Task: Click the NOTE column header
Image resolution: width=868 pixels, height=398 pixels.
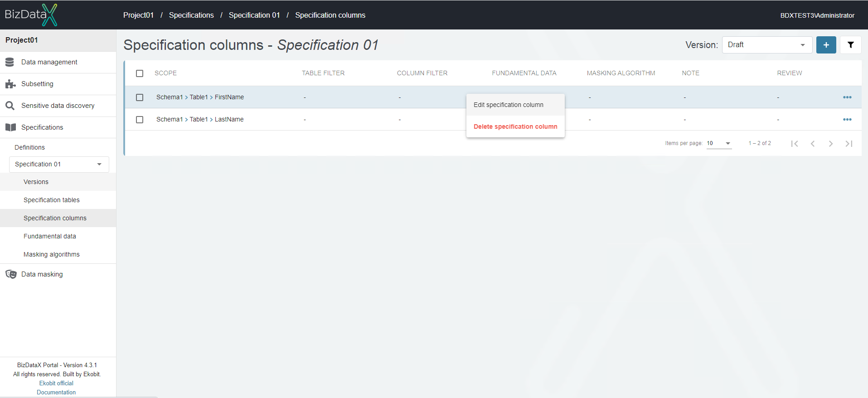Action: point(690,73)
